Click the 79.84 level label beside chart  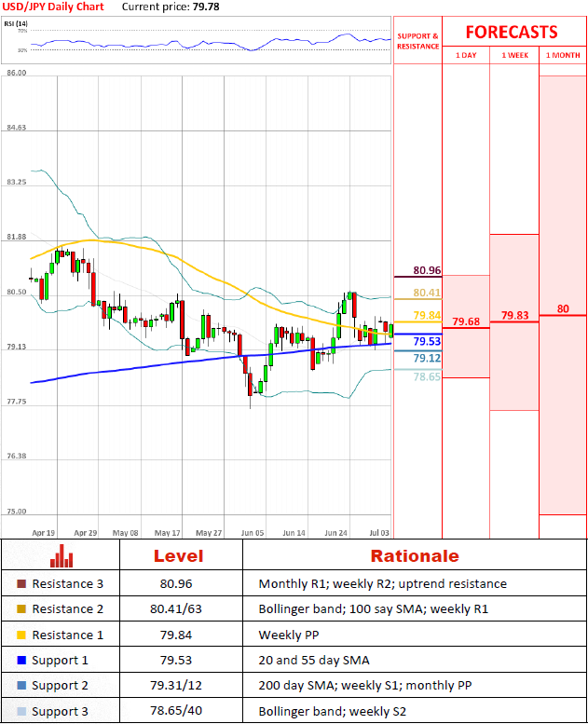pyautogui.click(x=427, y=315)
